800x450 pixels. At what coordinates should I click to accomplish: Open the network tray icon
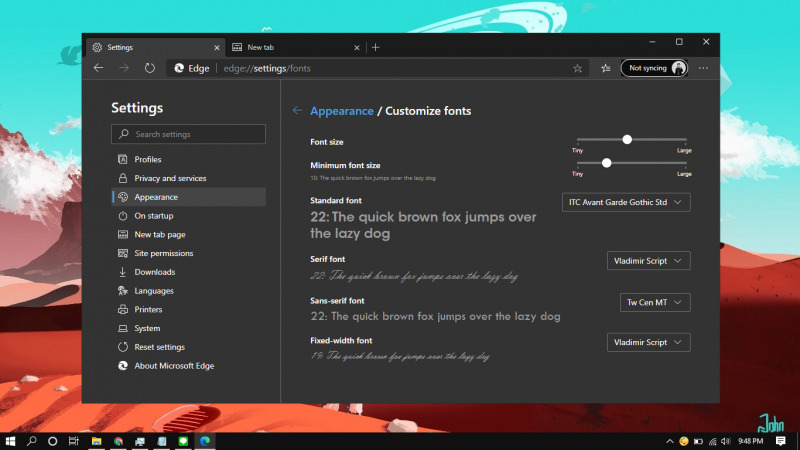coord(712,441)
